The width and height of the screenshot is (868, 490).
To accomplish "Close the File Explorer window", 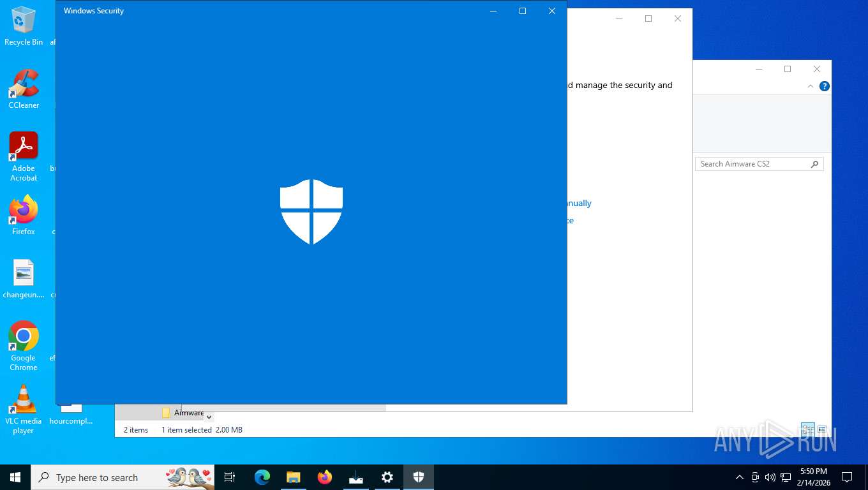I will tap(817, 69).
